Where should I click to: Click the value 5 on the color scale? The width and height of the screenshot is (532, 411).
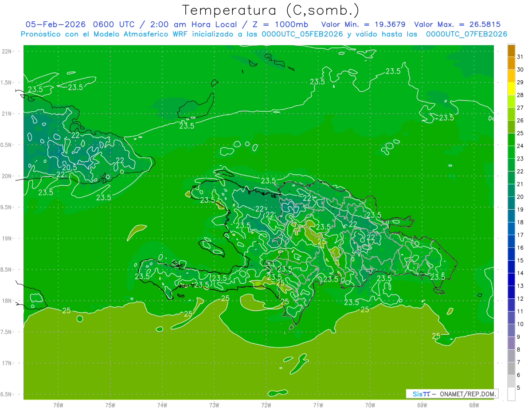tap(519, 388)
